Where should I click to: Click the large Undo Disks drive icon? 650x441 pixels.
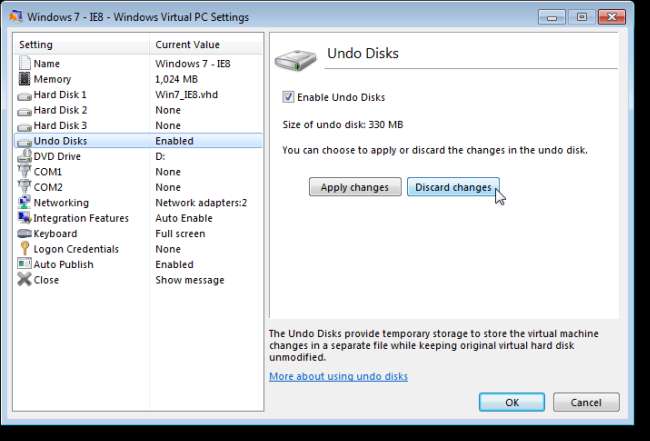click(295, 61)
